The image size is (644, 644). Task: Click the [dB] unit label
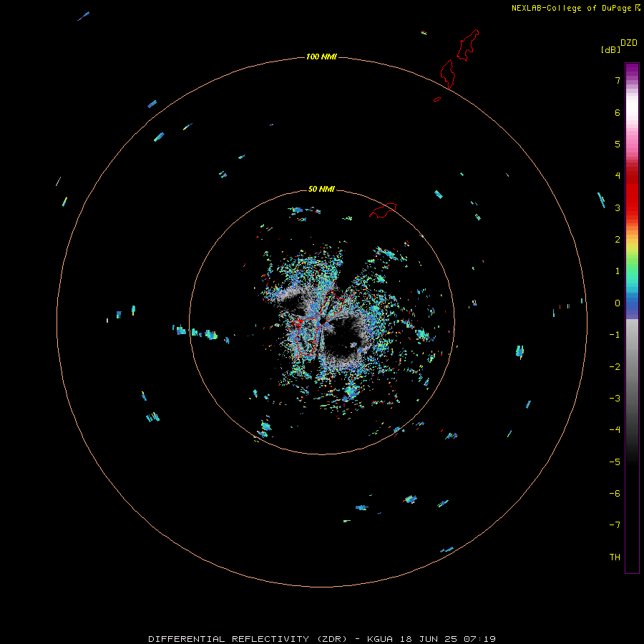pos(611,49)
